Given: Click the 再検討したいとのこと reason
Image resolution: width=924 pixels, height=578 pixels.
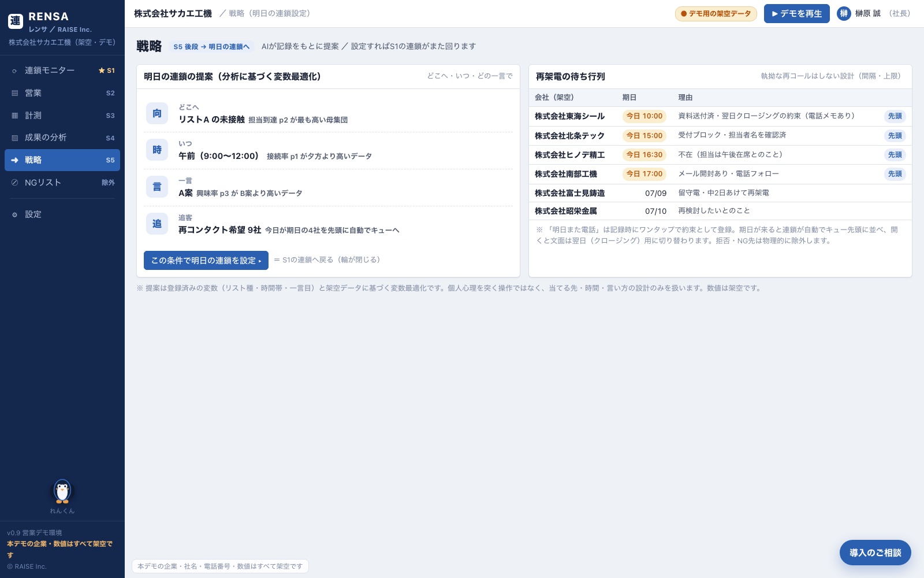Looking at the screenshot, I should click(x=714, y=211).
